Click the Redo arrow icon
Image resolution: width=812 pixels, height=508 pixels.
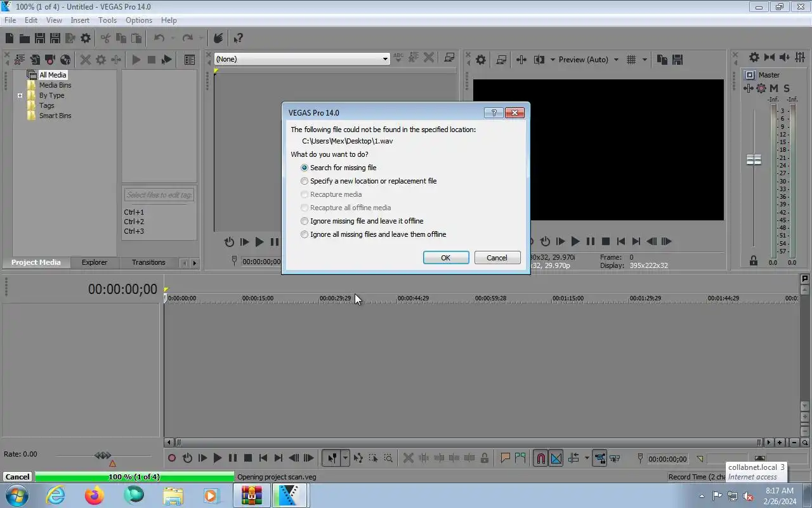[187, 39]
